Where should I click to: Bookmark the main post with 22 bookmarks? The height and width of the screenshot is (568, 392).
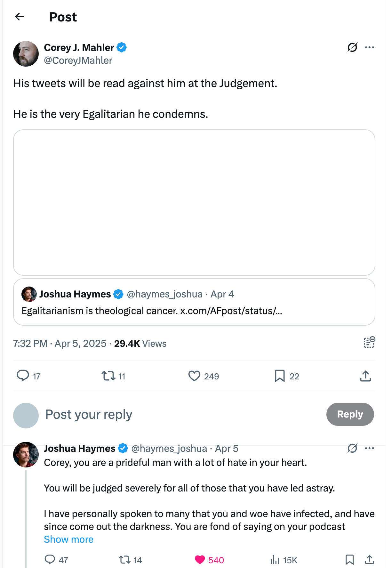[x=280, y=376]
